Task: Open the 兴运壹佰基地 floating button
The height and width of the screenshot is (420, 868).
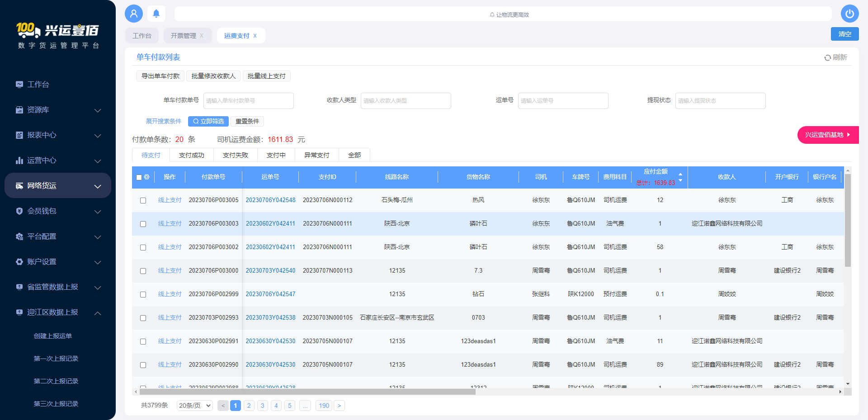Action: (828, 135)
